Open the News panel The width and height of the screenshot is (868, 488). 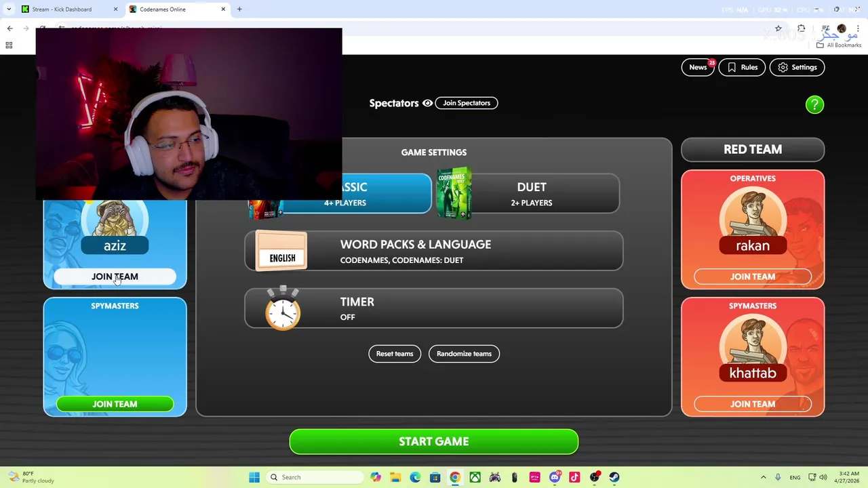pos(698,67)
